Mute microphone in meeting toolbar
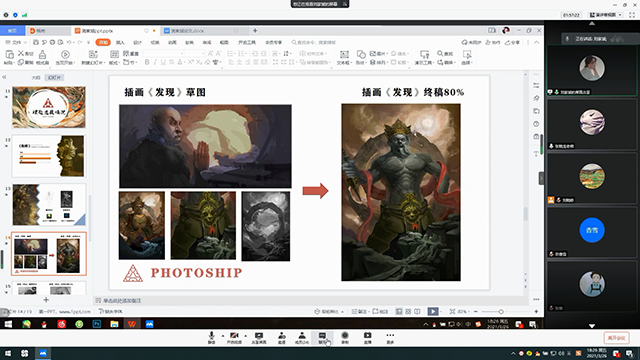640x360 pixels. 211,338
